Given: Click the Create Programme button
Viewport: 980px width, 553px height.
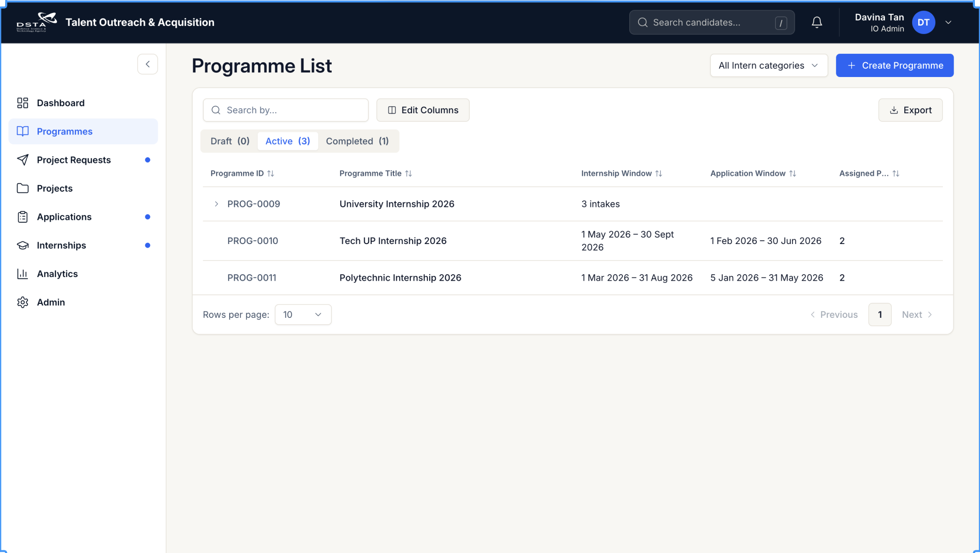Looking at the screenshot, I should click(895, 65).
